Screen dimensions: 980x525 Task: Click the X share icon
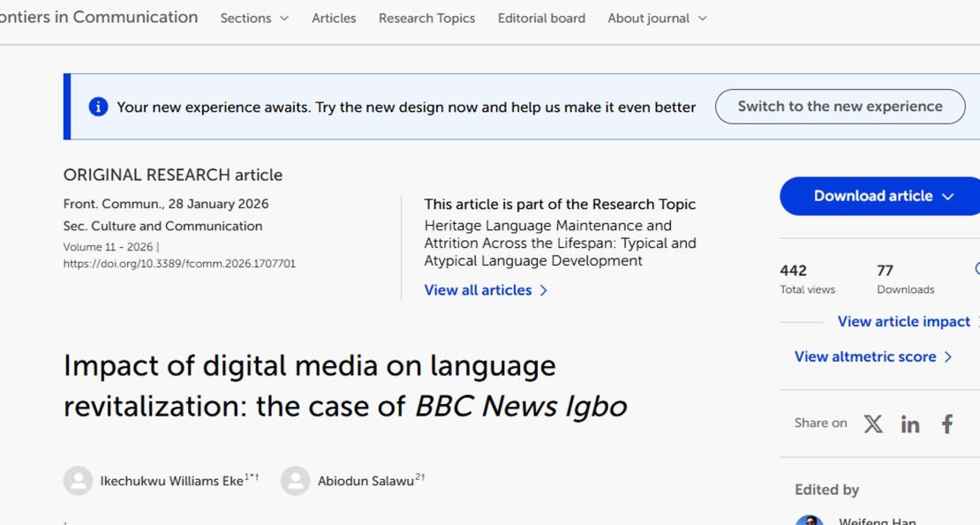coord(872,424)
